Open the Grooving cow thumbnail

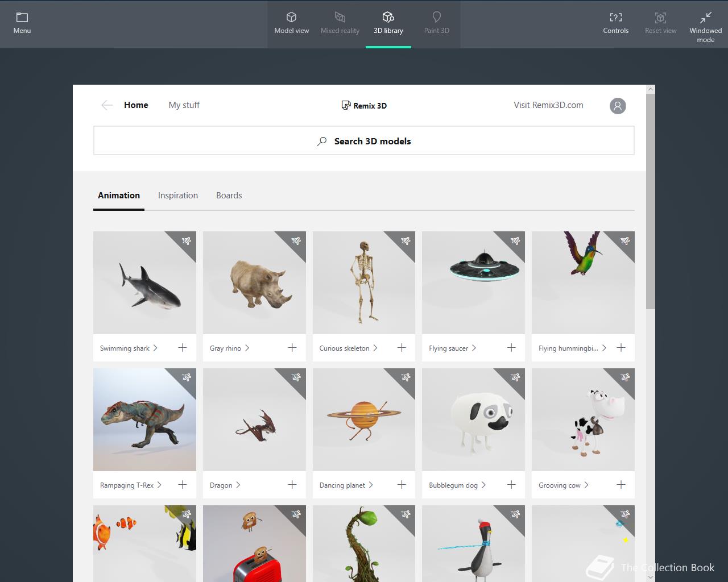(x=583, y=419)
